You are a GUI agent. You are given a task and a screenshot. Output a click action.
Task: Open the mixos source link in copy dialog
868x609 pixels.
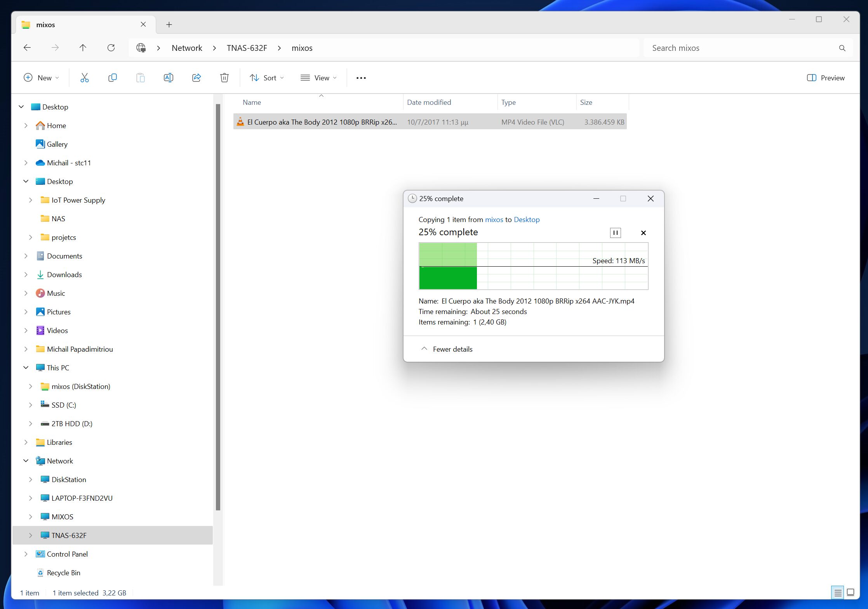[494, 219]
